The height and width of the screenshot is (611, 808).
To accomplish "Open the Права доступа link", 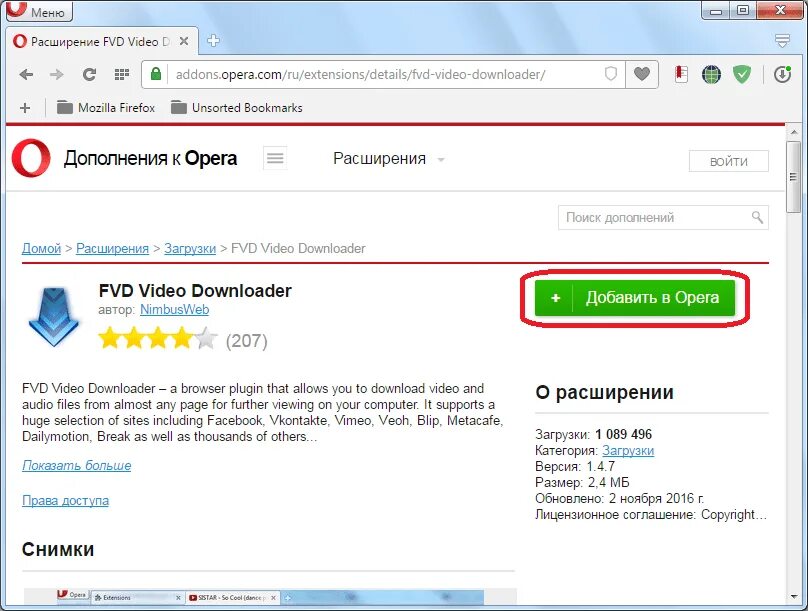I will click(65, 500).
